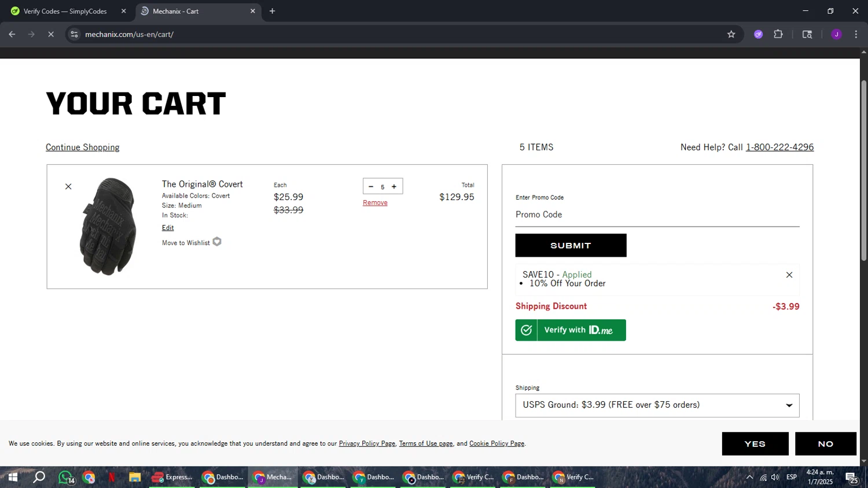Click the address bar URL mechanix.com/us-en/cart/
Viewport: 868px width, 488px height.
129,34
